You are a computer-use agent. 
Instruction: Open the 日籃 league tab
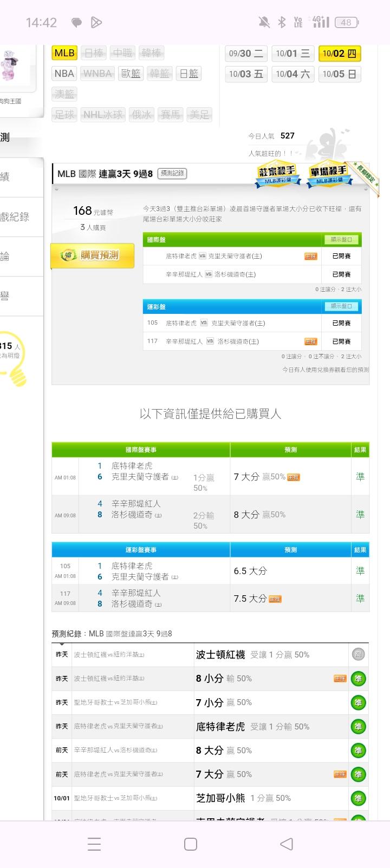(188, 74)
